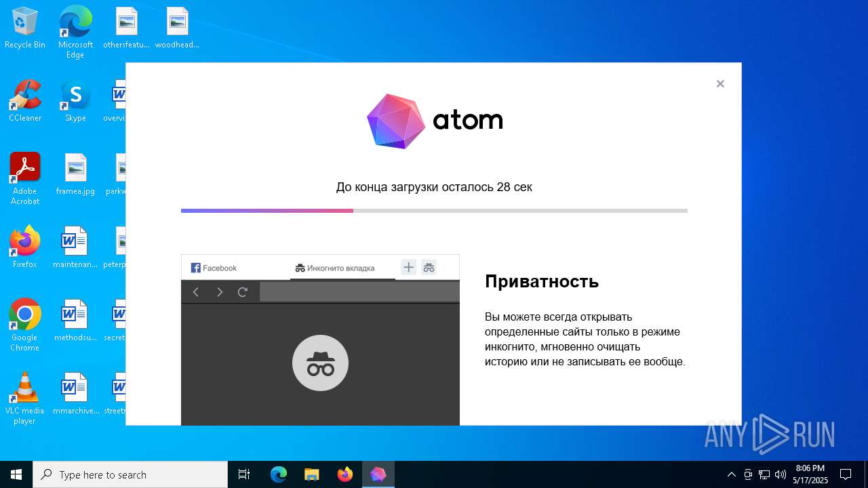Click the Приватность heading
Viewport: 868px width, 488px height.
click(542, 281)
